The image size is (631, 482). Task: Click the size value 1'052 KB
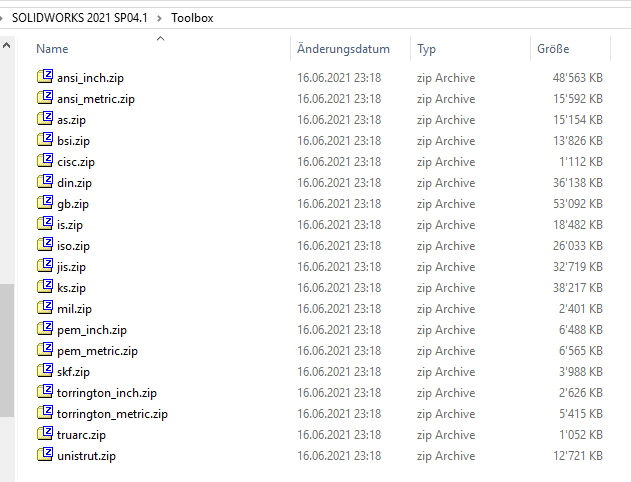pos(581,435)
